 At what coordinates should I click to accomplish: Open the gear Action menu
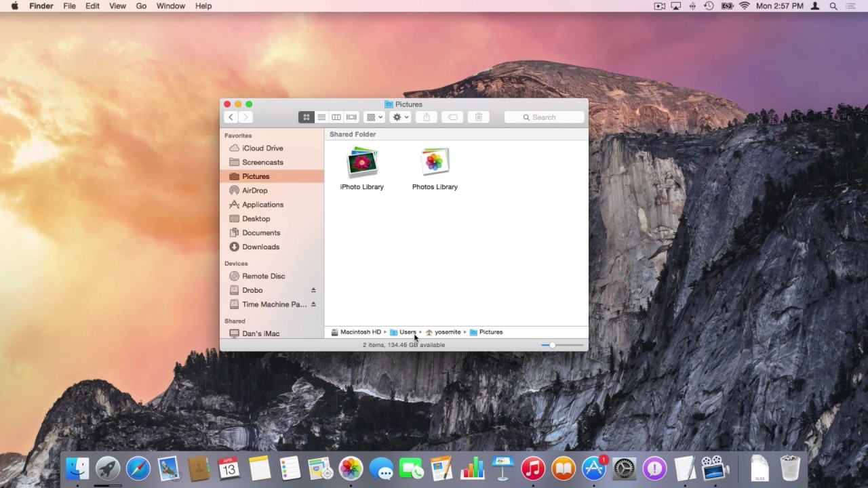click(x=400, y=117)
